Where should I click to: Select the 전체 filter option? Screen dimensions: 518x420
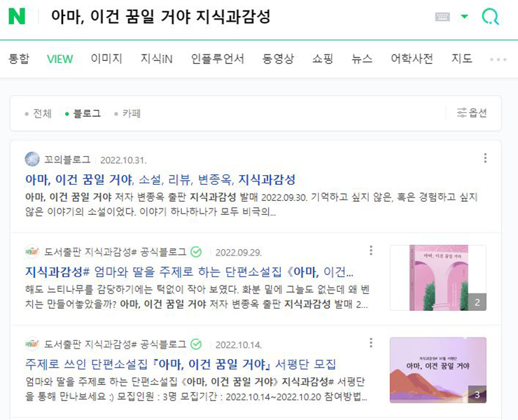(x=38, y=113)
